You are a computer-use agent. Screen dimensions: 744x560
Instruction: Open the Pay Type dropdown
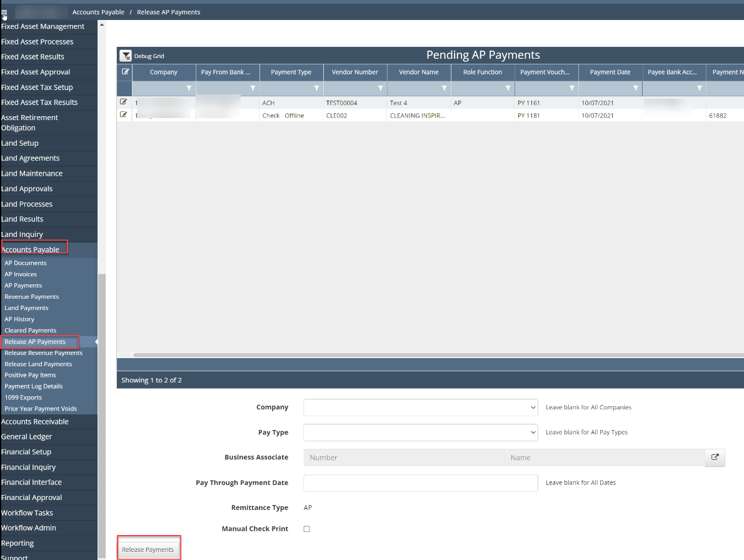pyautogui.click(x=420, y=432)
